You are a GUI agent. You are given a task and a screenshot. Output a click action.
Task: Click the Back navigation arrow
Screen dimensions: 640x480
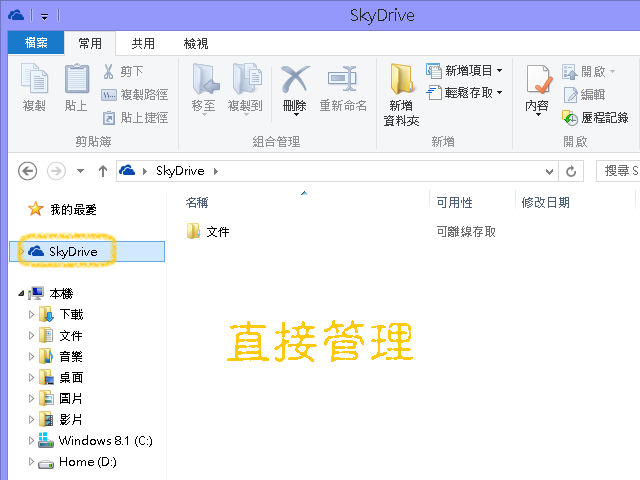click(28, 171)
